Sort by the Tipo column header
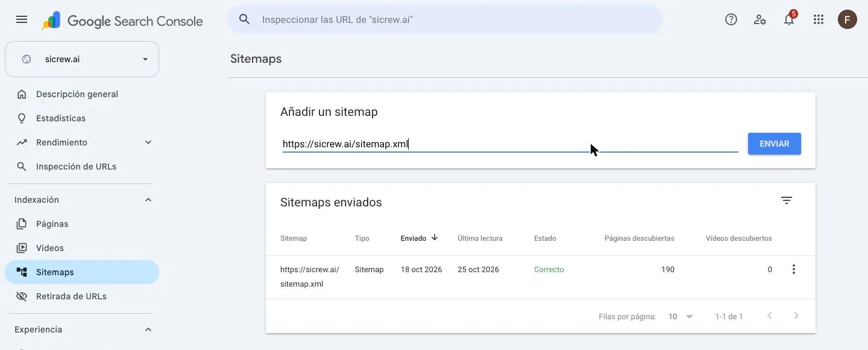This screenshot has height=350, width=868. 362,238
